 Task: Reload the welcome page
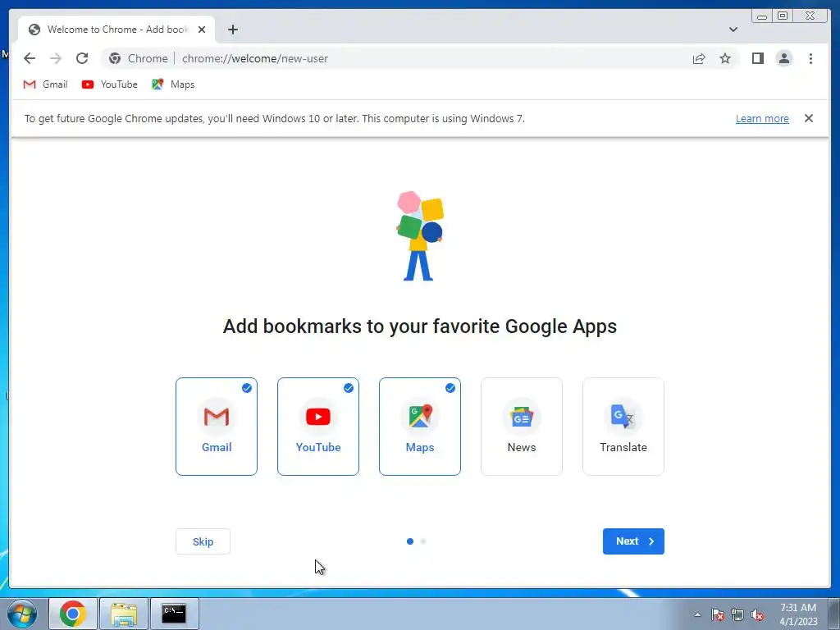pyautogui.click(x=82, y=58)
